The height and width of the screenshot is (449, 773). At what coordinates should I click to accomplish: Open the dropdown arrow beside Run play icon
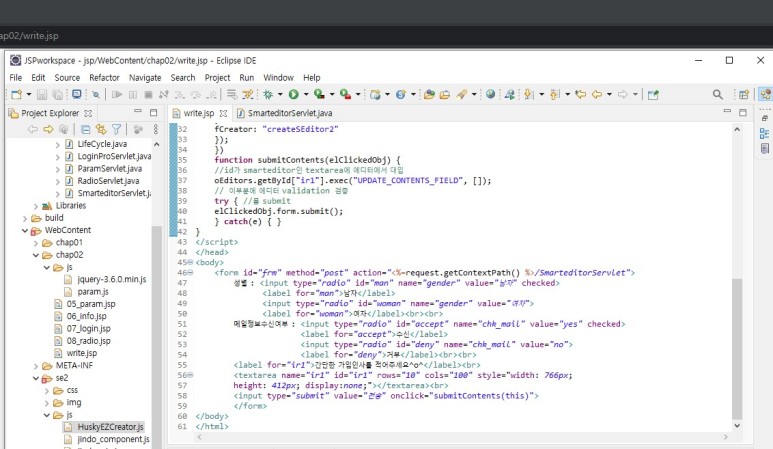pyautogui.click(x=306, y=95)
